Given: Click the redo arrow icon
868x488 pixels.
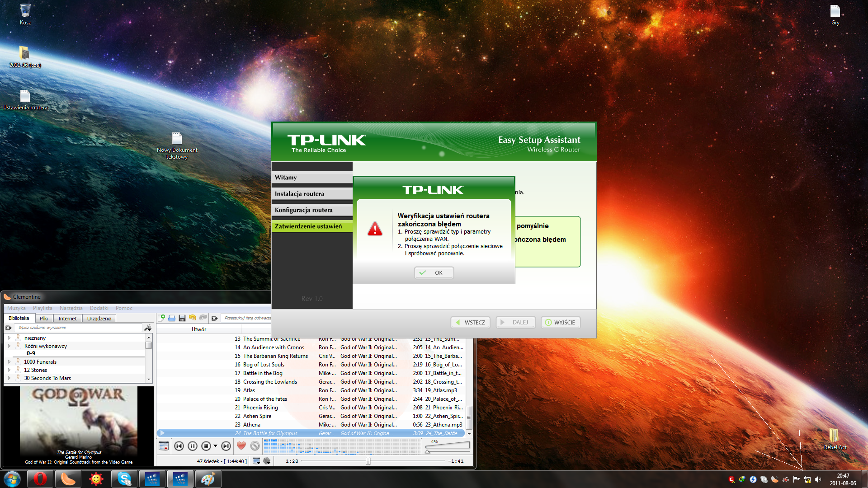Looking at the screenshot, I should 203,318.
